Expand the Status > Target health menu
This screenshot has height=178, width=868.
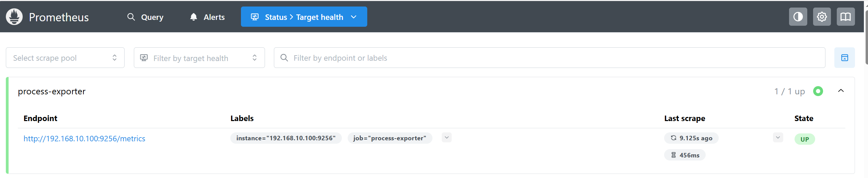tap(304, 17)
